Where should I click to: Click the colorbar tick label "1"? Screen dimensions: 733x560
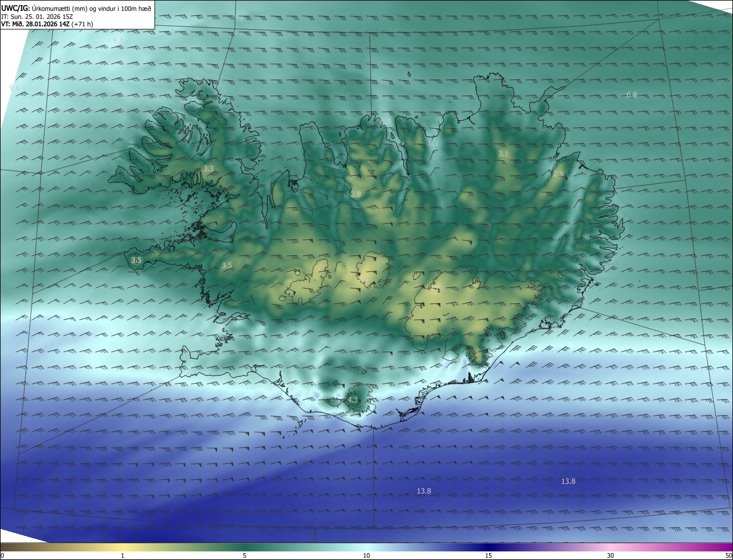pos(123,555)
